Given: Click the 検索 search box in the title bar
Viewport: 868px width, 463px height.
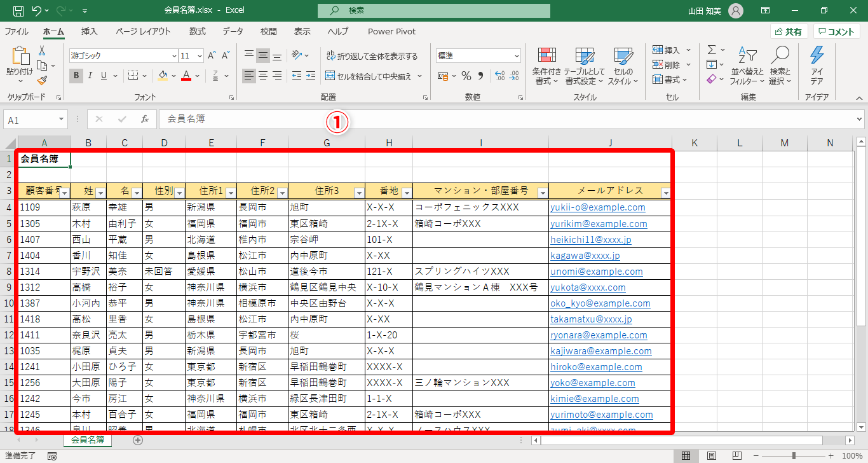Looking at the screenshot, I should pos(434,11).
